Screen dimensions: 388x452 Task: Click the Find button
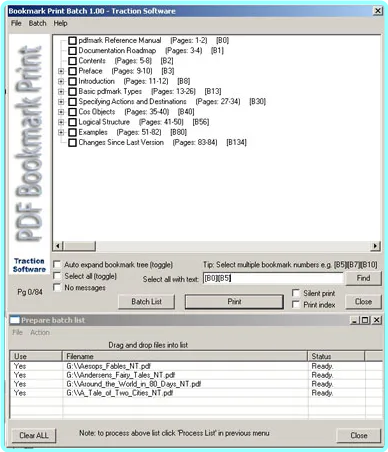coord(363,278)
